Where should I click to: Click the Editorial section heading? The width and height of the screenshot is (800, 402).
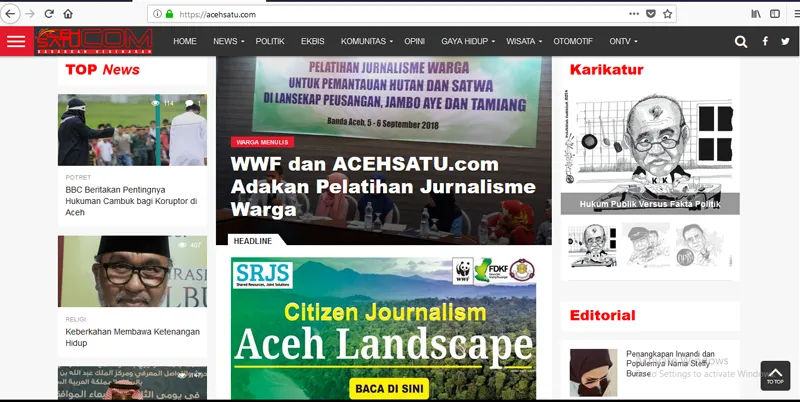(603, 315)
